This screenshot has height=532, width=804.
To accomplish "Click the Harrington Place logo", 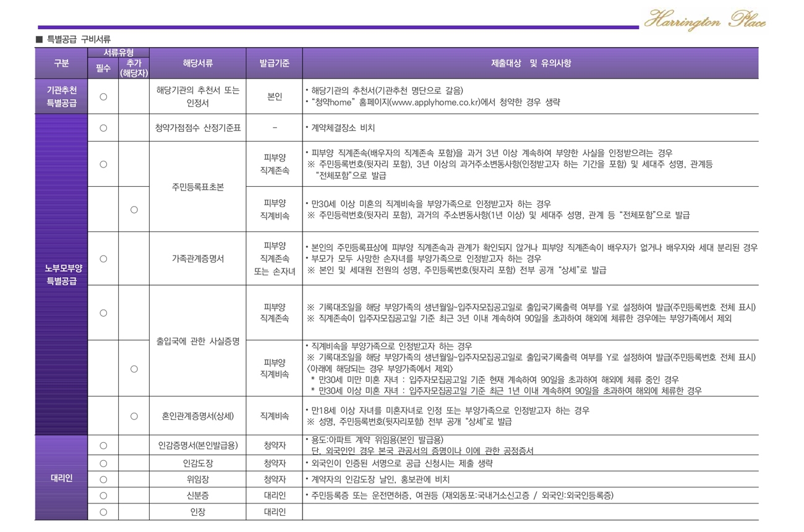I will 704,20.
